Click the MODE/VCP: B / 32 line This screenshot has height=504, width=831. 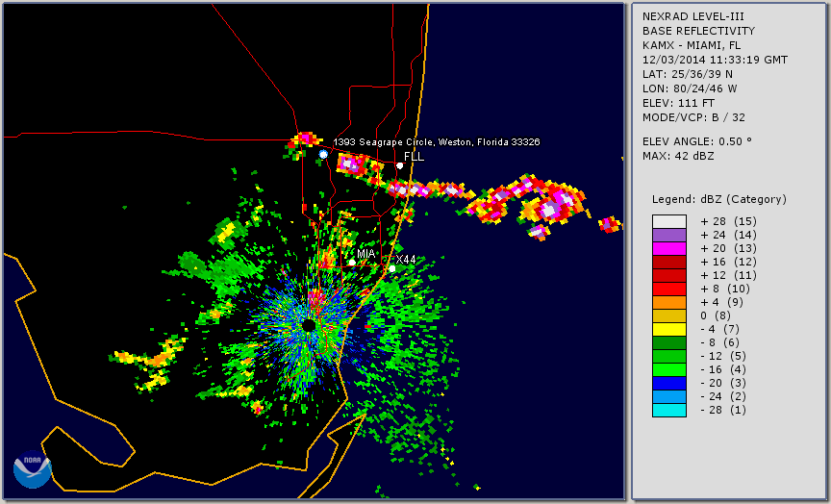(x=693, y=117)
